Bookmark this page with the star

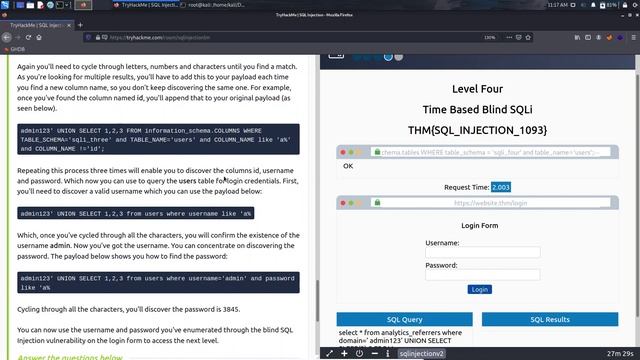528,38
